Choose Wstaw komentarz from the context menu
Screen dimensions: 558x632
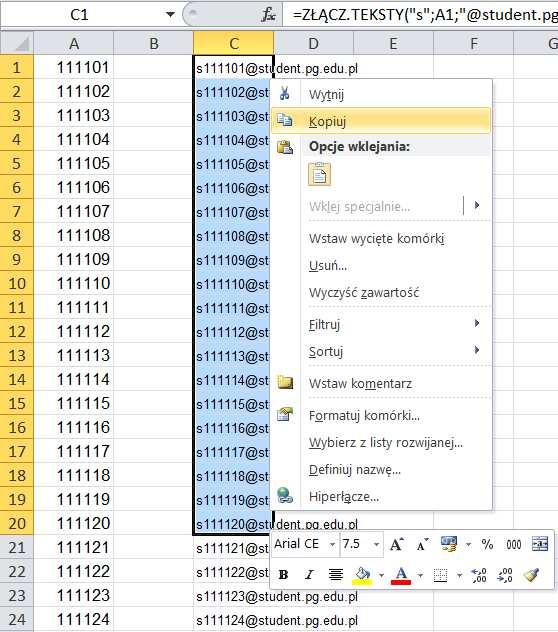click(381, 383)
